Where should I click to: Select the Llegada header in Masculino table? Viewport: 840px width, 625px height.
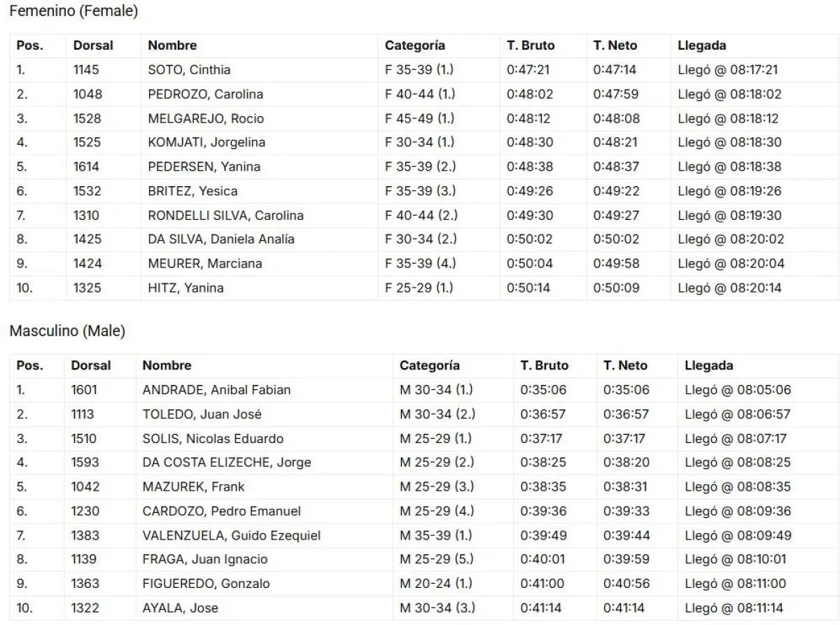(709, 365)
